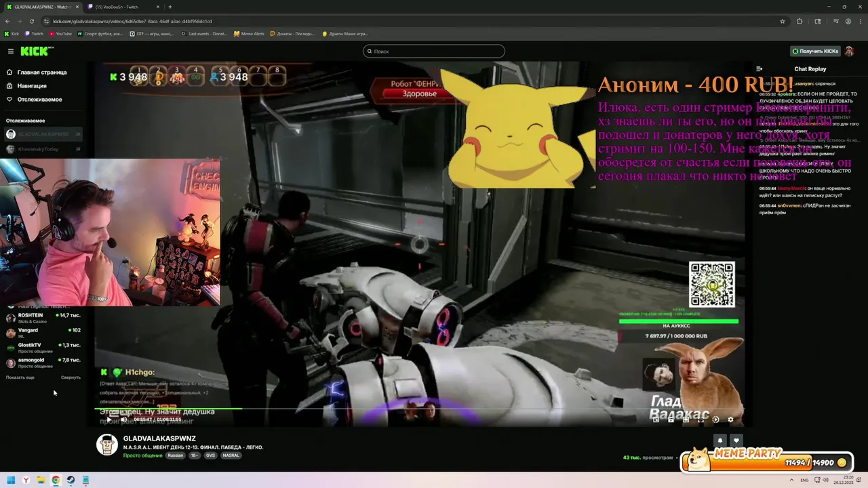Open the Просто общение category link
This screenshot has width=868, height=488.
(142, 455)
